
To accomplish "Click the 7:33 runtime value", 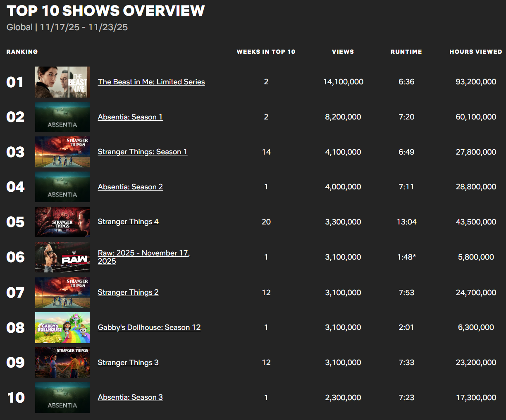I will [406, 363].
